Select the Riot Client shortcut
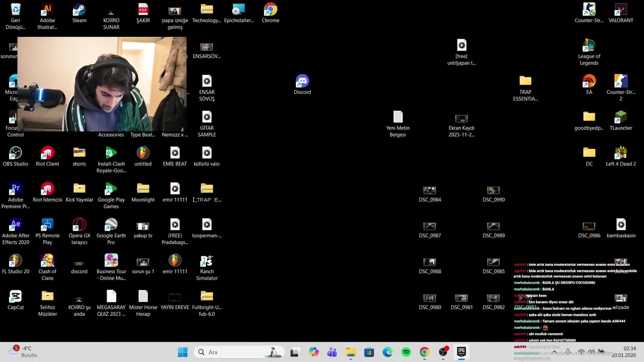644x362 pixels. [x=47, y=157]
